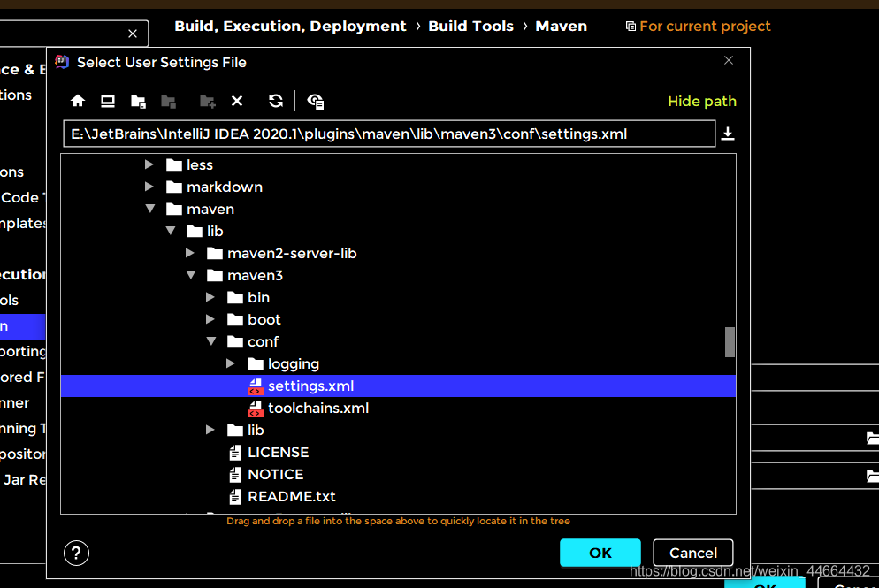This screenshot has height=588, width=879.
Task: Expand the logging folder
Action: 231,363
